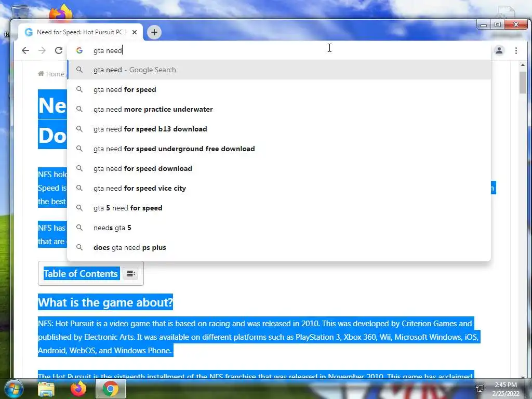This screenshot has width=532, height=399.
Task: Click the 'What is the game about?' heading
Action: click(105, 302)
